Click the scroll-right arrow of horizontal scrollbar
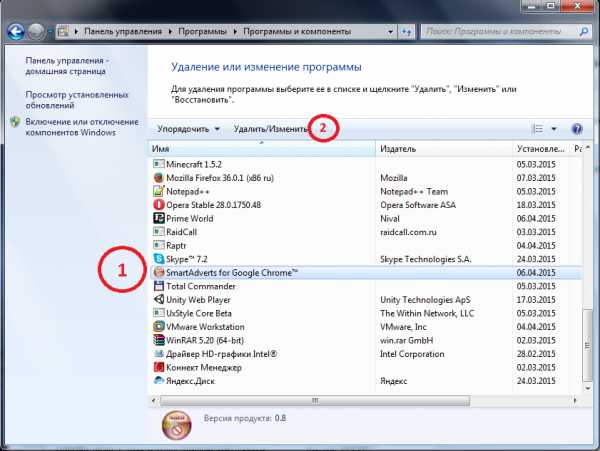Viewport: 600px width, 451px height. pyautogui.click(x=574, y=401)
